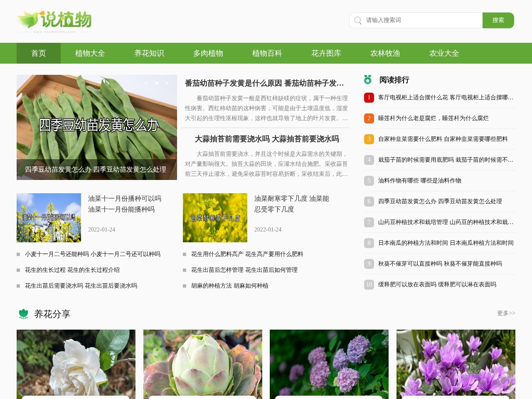
Task: Click the square bullet icon before 花生的生长过程
Action: tap(18, 270)
